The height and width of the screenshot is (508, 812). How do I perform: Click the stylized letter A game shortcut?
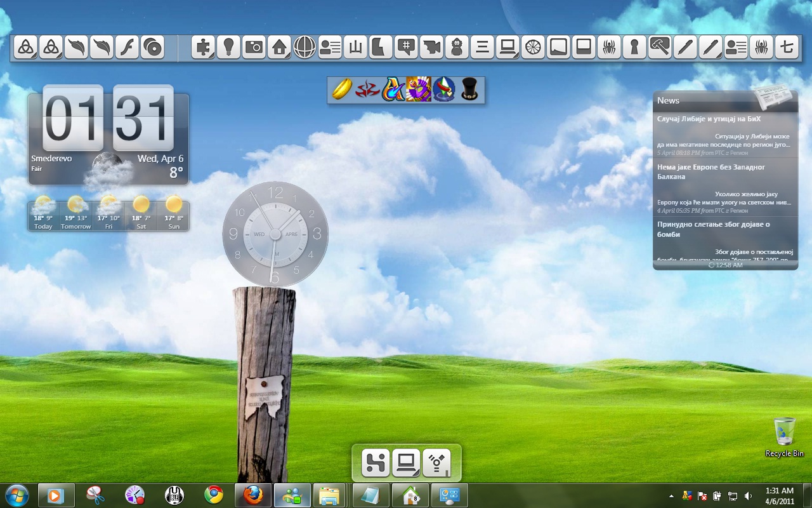coord(393,90)
